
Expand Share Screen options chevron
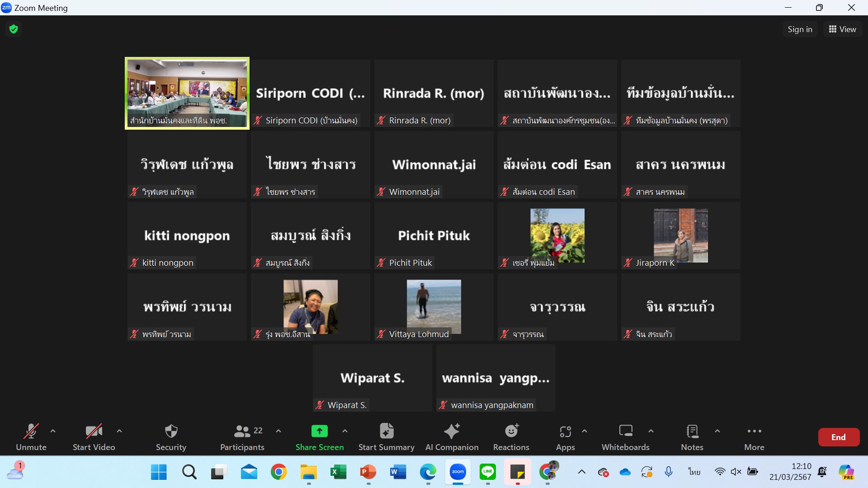pyautogui.click(x=345, y=431)
